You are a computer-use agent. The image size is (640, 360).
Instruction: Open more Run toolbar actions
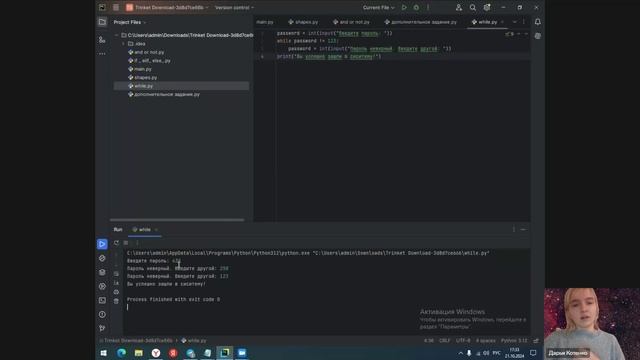pyautogui.click(x=137, y=243)
